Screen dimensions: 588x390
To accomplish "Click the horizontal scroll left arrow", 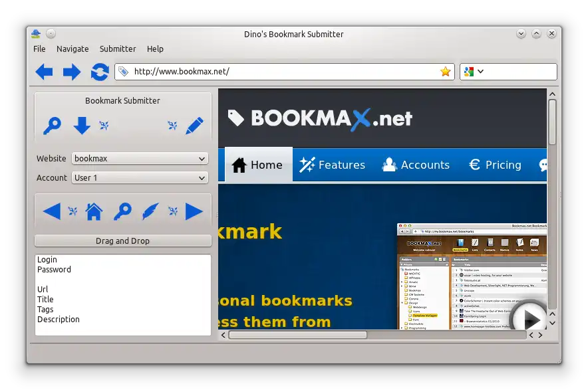I will pos(223,335).
